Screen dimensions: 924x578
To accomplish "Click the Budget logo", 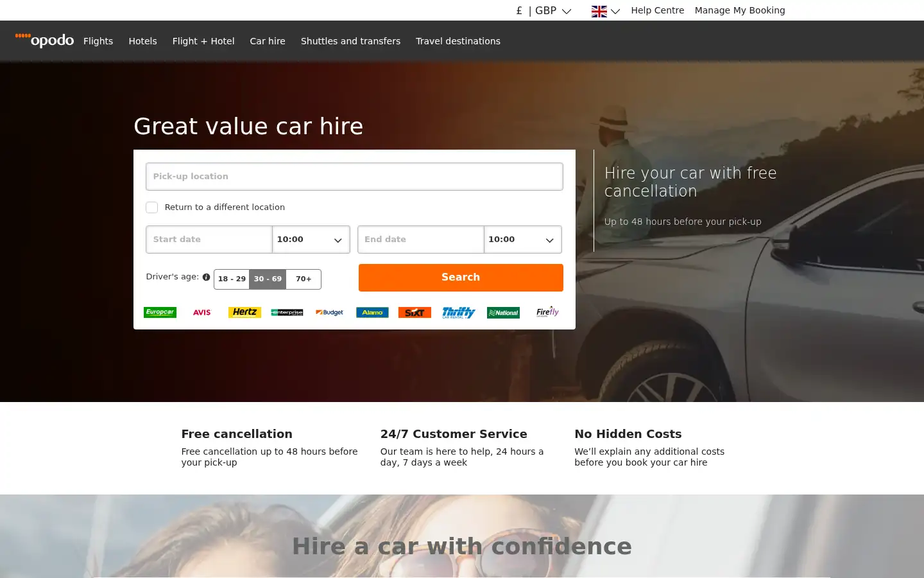I will pyautogui.click(x=329, y=313).
